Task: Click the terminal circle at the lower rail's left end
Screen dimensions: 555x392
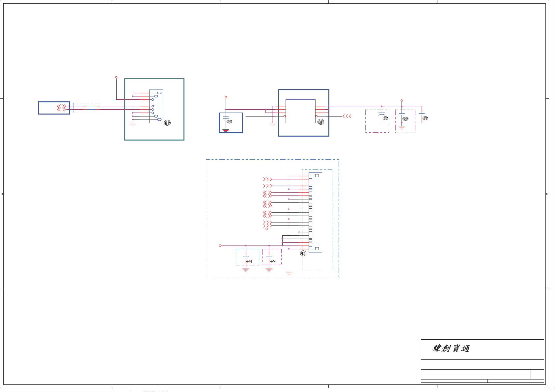Action: [x=220, y=246]
